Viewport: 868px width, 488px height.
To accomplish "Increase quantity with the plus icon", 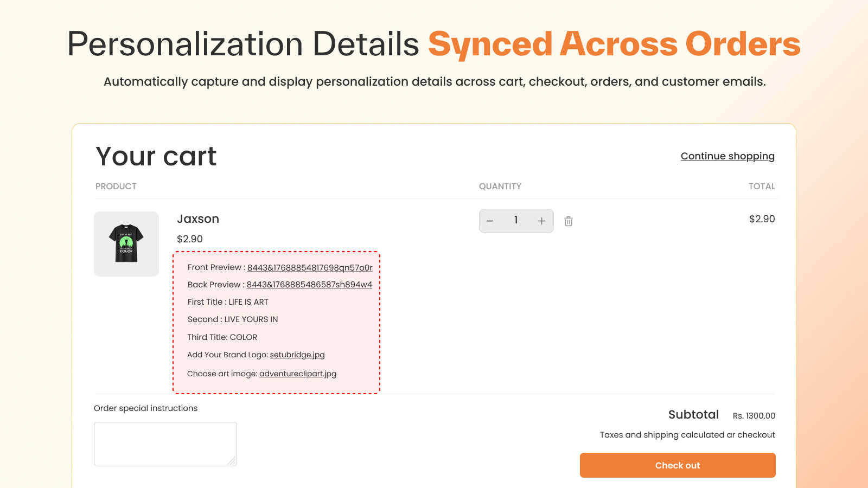I will [x=541, y=221].
